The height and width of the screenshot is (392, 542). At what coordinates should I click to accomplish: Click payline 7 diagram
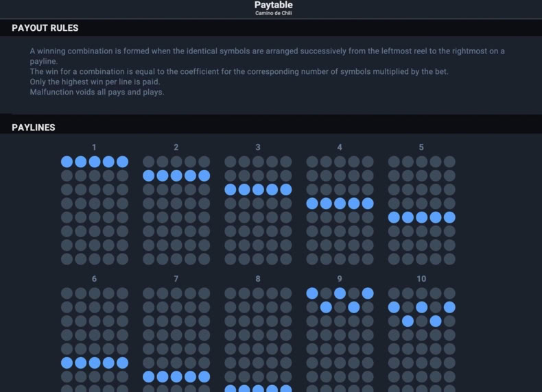coord(176,339)
